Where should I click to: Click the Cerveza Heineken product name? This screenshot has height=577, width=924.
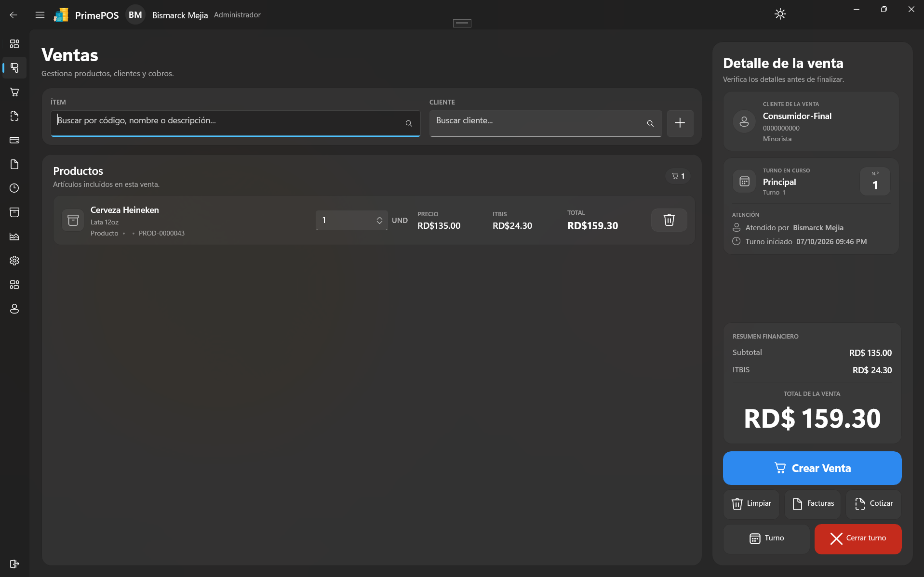pyautogui.click(x=125, y=210)
